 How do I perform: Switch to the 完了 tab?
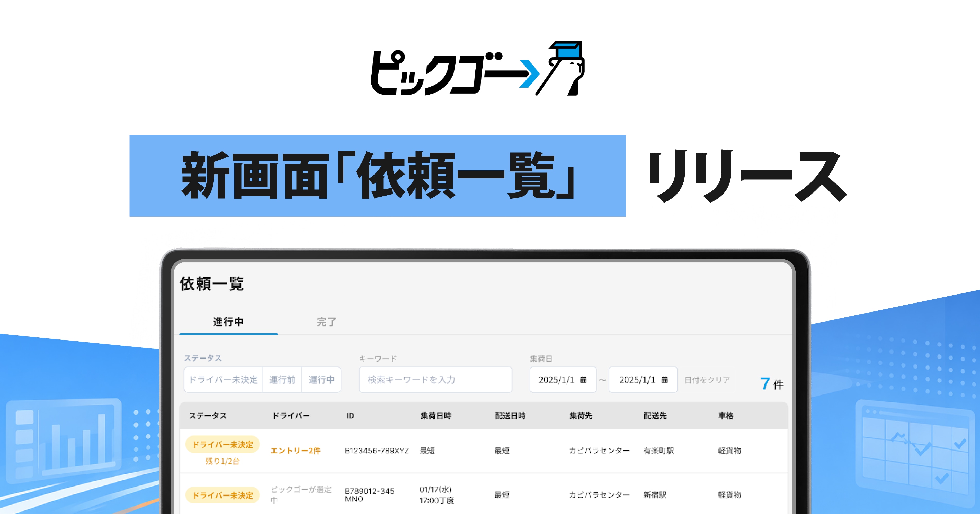pyautogui.click(x=326, y=322)
